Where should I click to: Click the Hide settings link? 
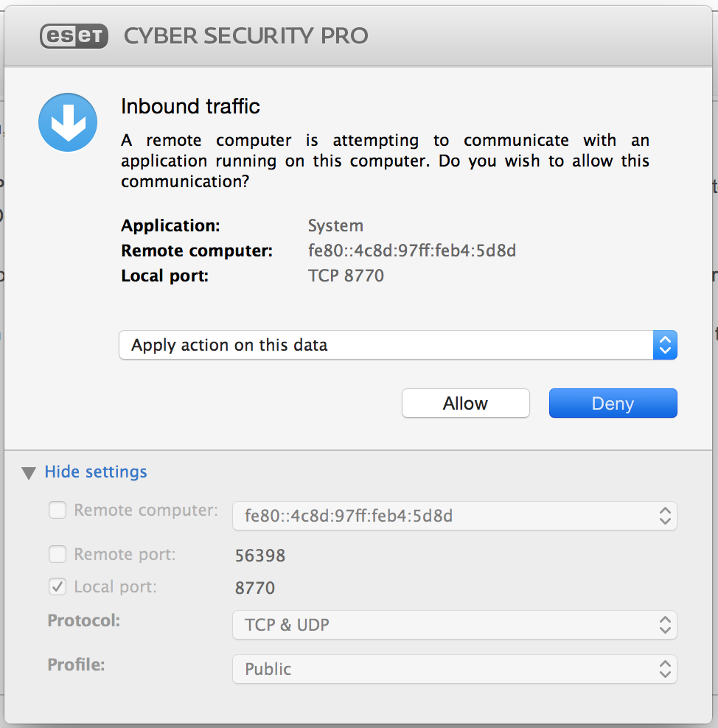[x=96, y=472]
